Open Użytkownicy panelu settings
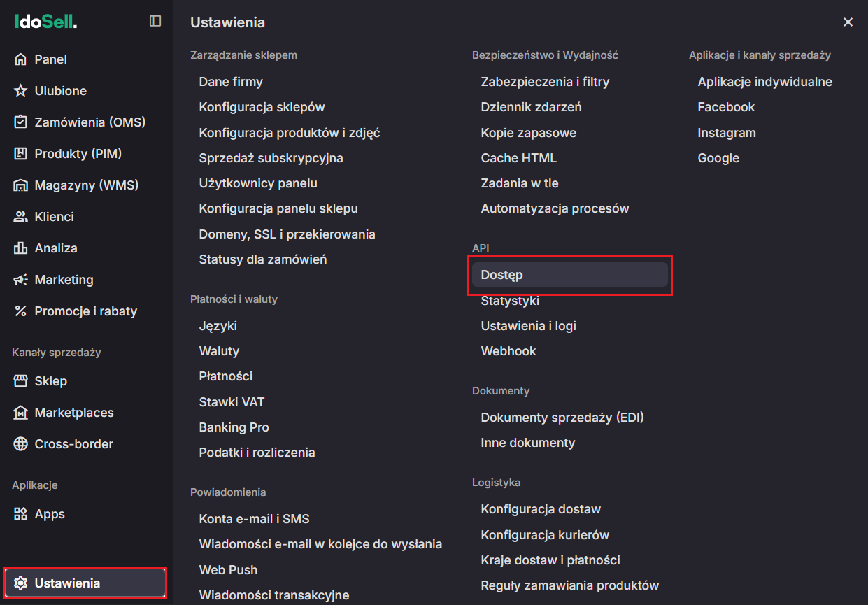868x605 pixels. 258,183
